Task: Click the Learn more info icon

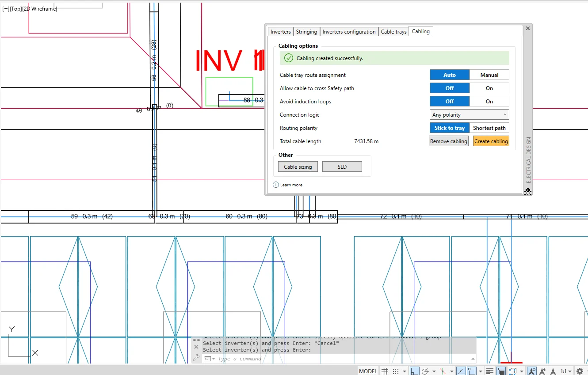Action: tap(276, 185)
